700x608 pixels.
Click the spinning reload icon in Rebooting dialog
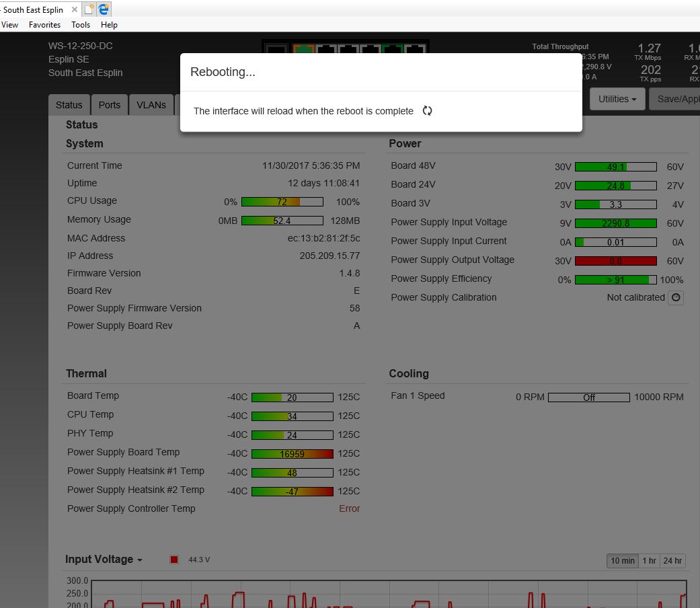pos(427,111)
